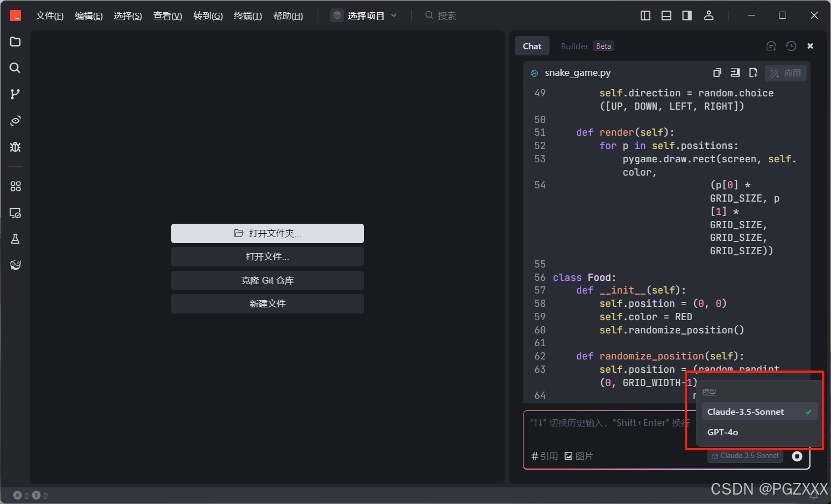Expand the 选择项目 project dropdown

pyautogui.click(x=365, y=16)
